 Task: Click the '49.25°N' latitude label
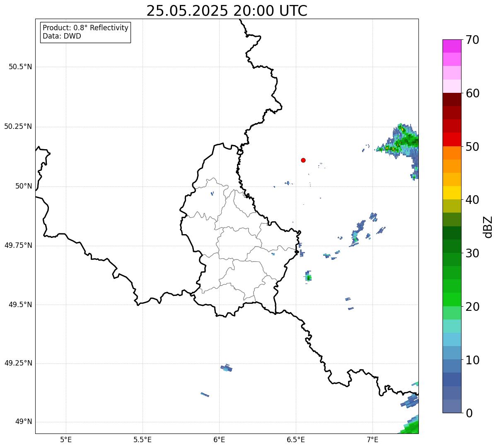(x=18, y=363)
